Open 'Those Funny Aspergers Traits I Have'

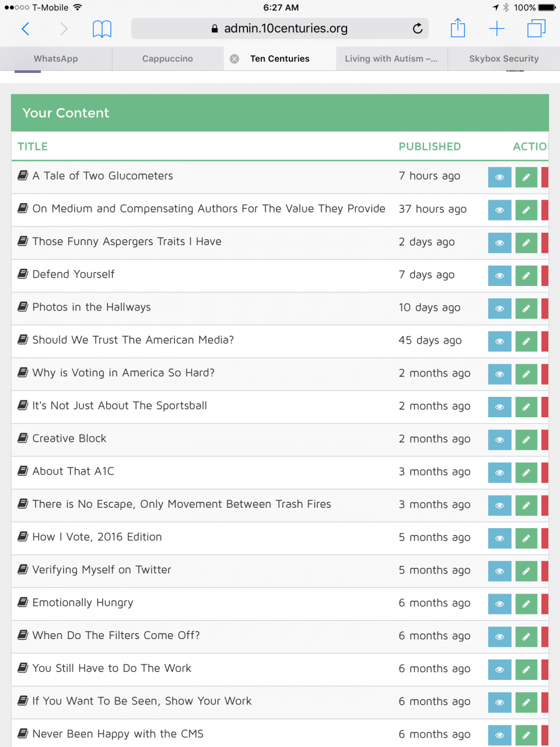coord(127,242)
